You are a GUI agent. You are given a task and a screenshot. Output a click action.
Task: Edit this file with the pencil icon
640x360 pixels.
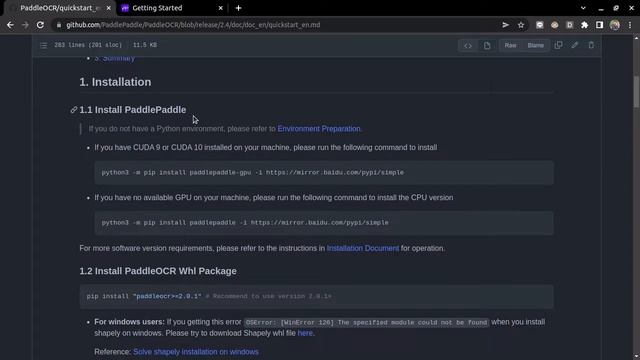[x=575, y=45]
